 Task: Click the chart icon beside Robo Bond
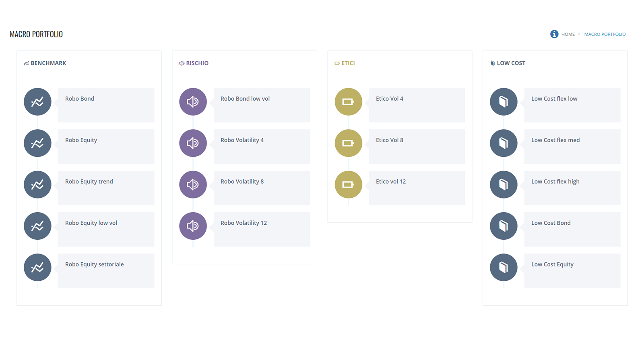tap(37, 102)
